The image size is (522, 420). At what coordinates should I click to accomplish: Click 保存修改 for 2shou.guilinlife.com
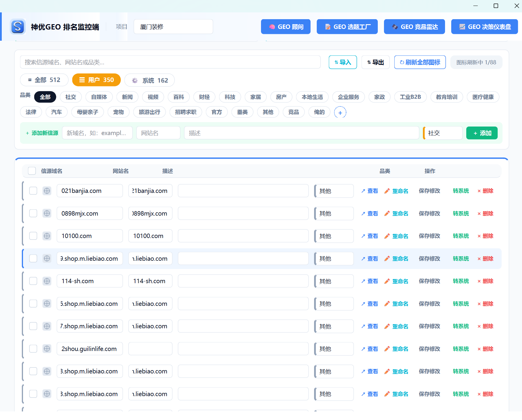[430, 349]
